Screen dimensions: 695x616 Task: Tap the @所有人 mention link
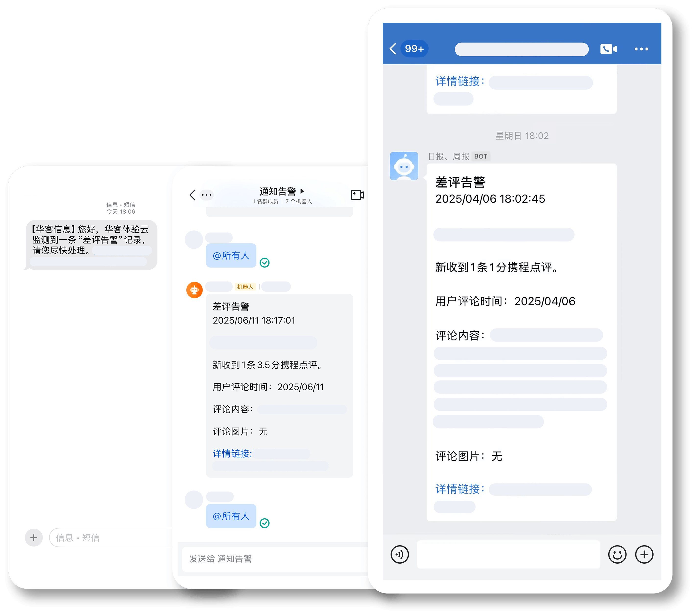coord(231,256)
